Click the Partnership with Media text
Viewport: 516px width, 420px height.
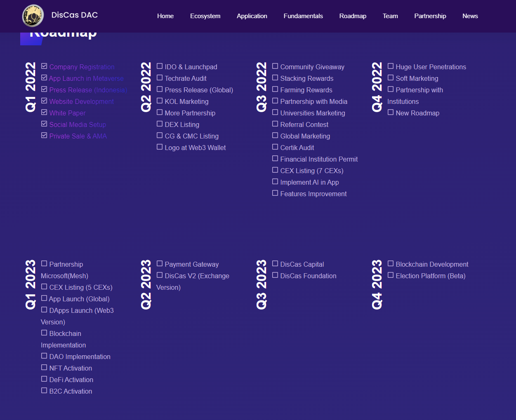[314, 101]
